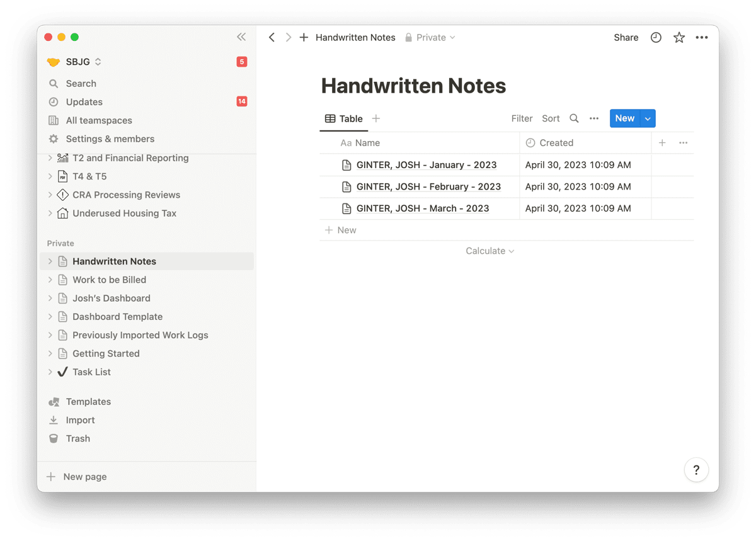Open Import download icon in sidebar
Screen dimensions: 756x541
[x=54, y=420]
